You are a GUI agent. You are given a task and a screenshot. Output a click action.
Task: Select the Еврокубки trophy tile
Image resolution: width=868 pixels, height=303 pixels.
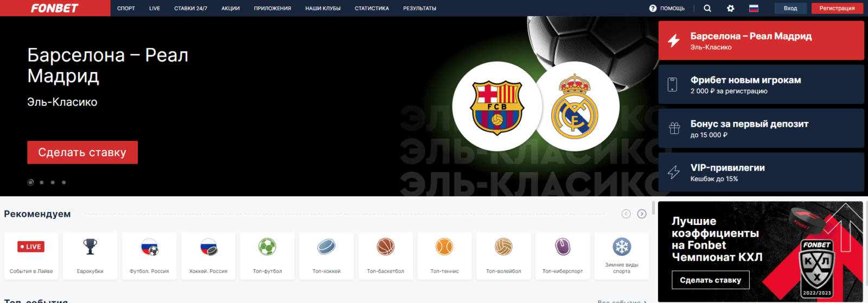(x=90, y=256)
